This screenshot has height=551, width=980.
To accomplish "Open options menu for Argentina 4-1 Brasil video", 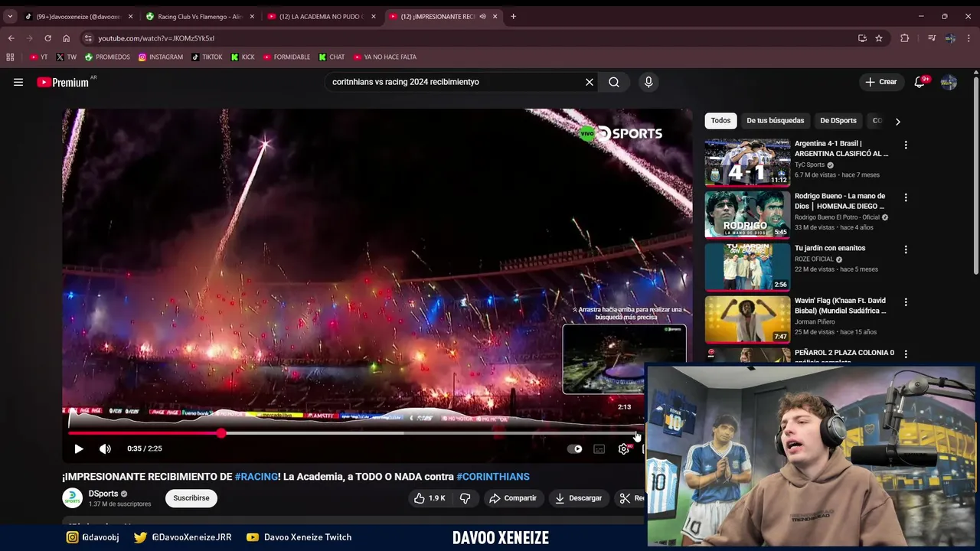I will (x=906, y=145).
